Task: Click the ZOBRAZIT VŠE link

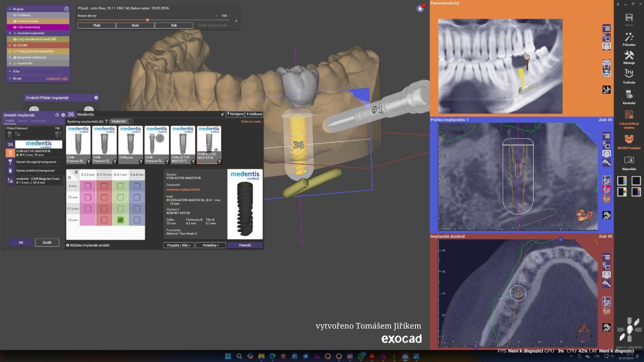Action: [x=57, y=79]
